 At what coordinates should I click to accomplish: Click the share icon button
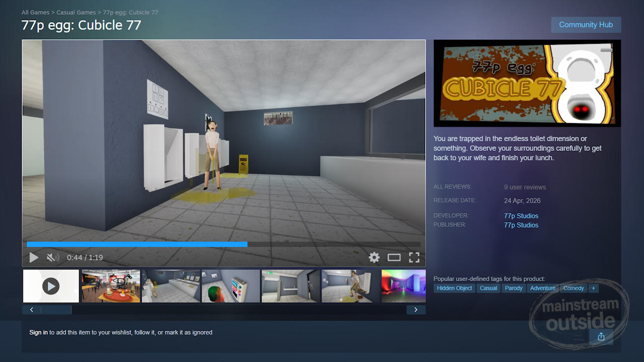(x=601, y=336)
